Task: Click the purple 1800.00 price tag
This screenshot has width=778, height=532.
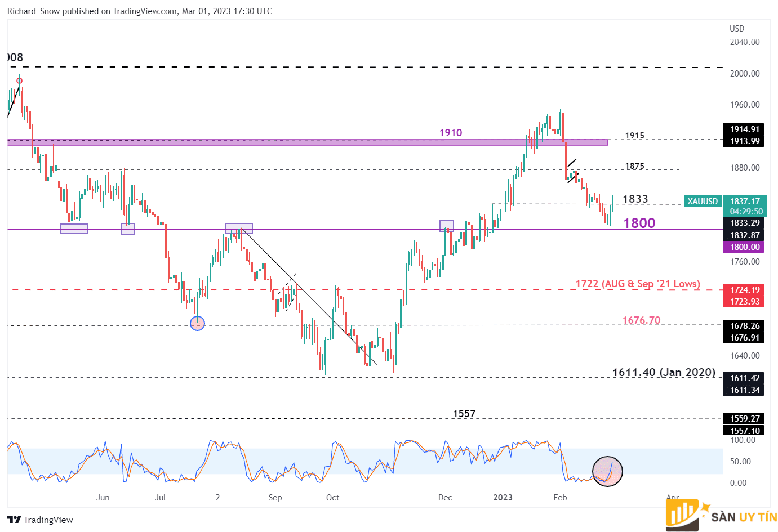Action: [745, 247]
